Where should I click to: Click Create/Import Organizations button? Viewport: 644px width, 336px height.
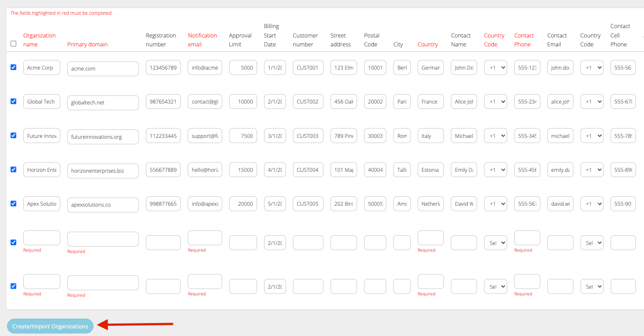[50, 326]
